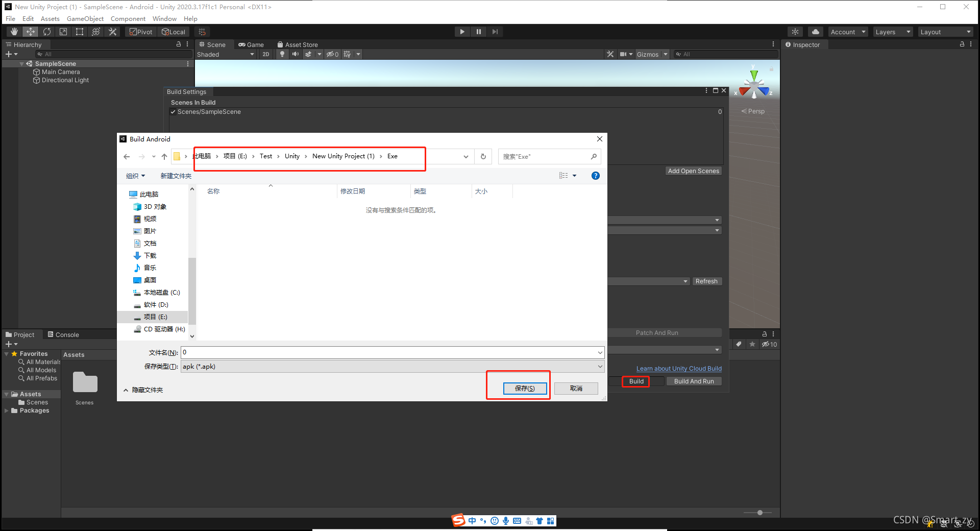Toggle 2D view mode

coord(266,54)
